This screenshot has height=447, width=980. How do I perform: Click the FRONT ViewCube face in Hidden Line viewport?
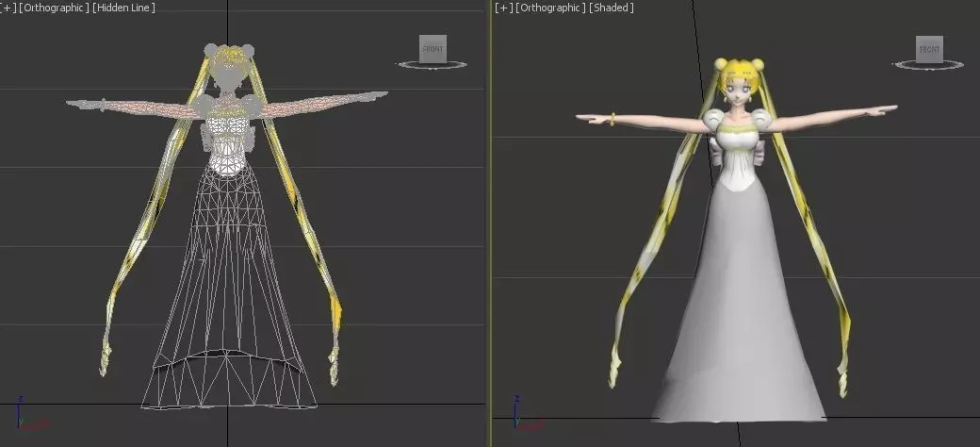[433, 49]
